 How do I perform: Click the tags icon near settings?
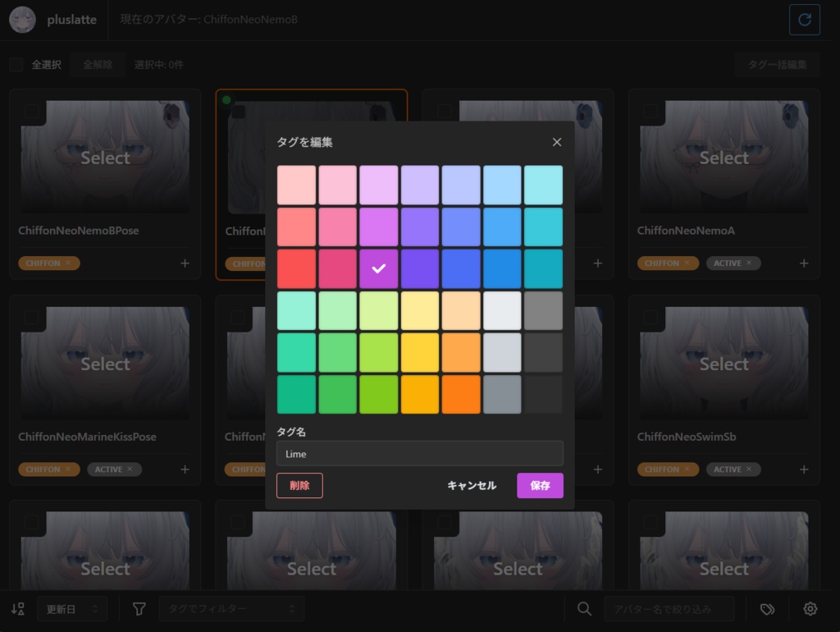768,608
